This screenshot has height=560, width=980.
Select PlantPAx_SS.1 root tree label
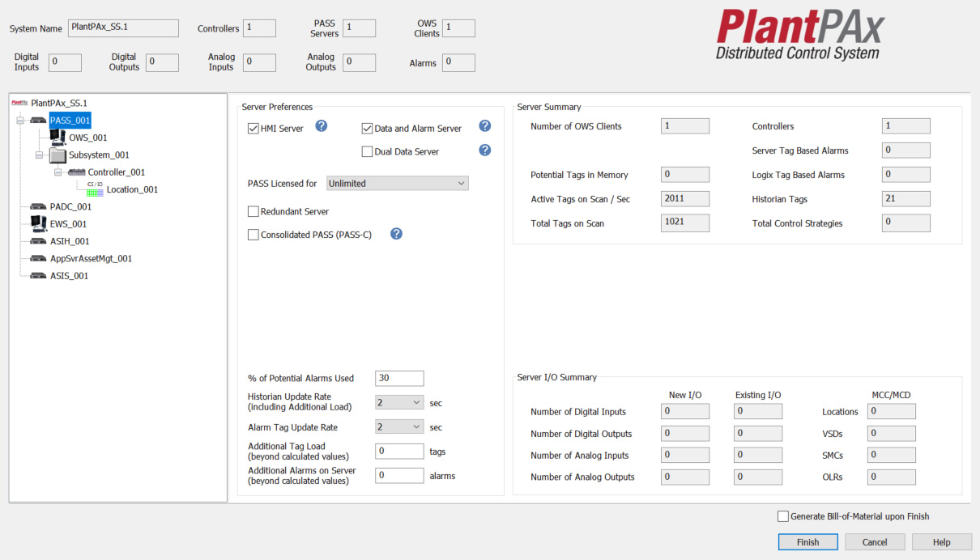59,104
